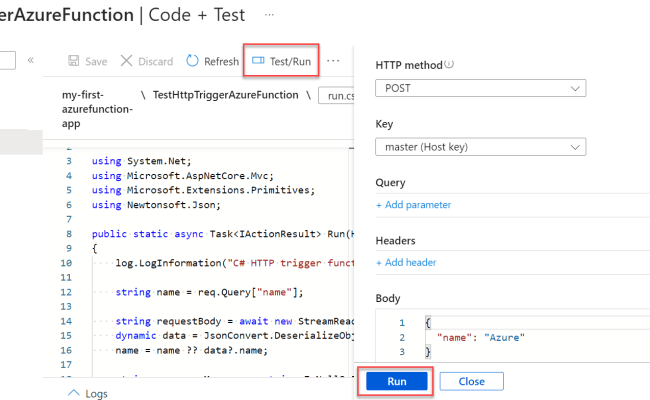Click code line using Microsoft.Extensions.Primitives;
Image resolution: width=650 pixels, height=400 pixels.
[x=203, y=190]
